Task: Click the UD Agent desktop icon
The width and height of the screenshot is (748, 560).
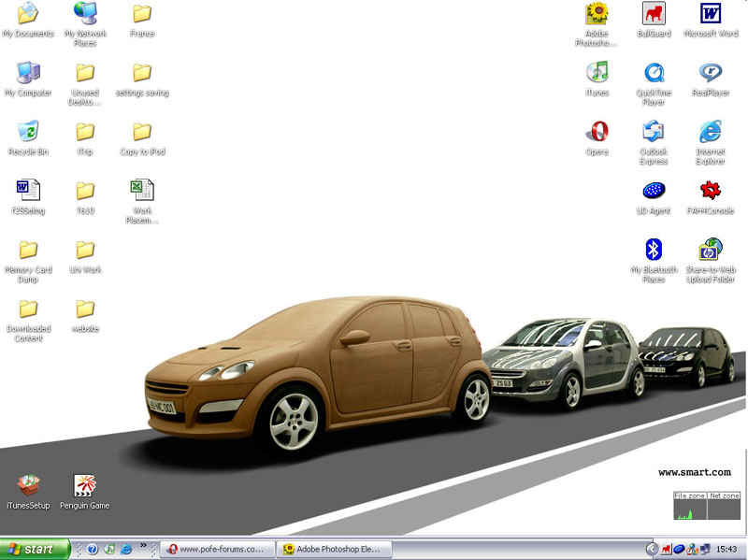Action: (654, 191)
